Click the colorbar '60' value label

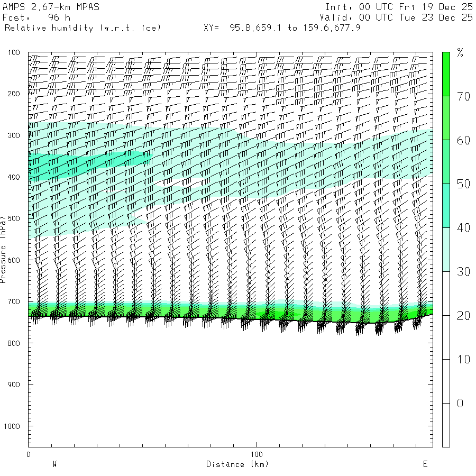[463, 141]
